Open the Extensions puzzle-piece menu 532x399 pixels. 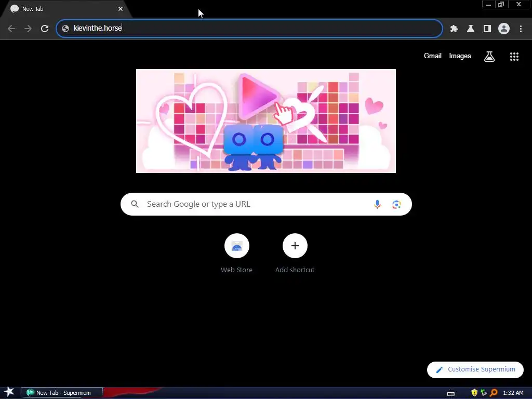pyautogui.click(x=454, y=29)
